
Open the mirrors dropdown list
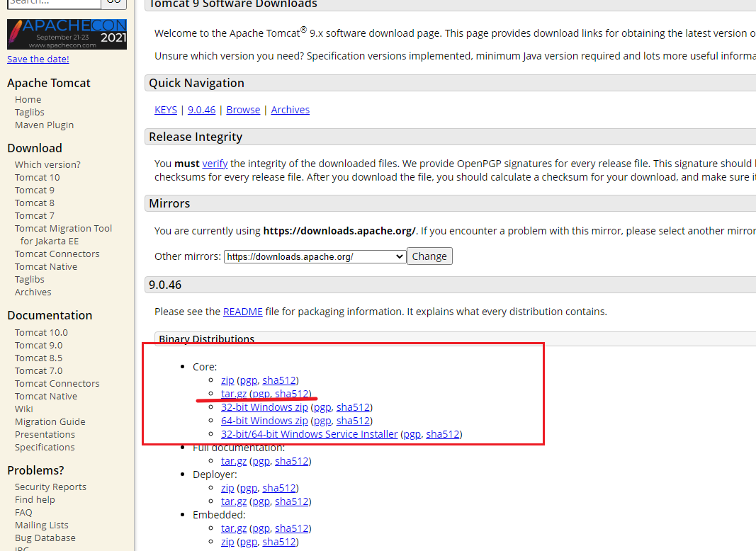tap(315, 256)
